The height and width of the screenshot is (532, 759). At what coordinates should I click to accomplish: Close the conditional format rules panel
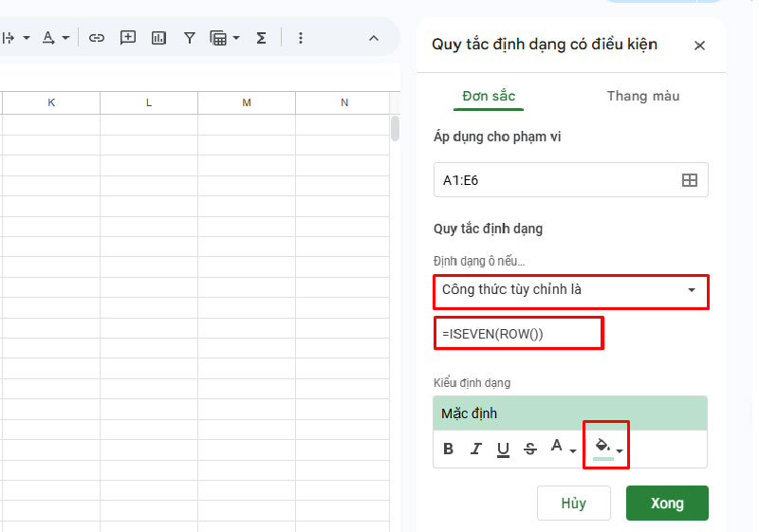tap(700, 46)
